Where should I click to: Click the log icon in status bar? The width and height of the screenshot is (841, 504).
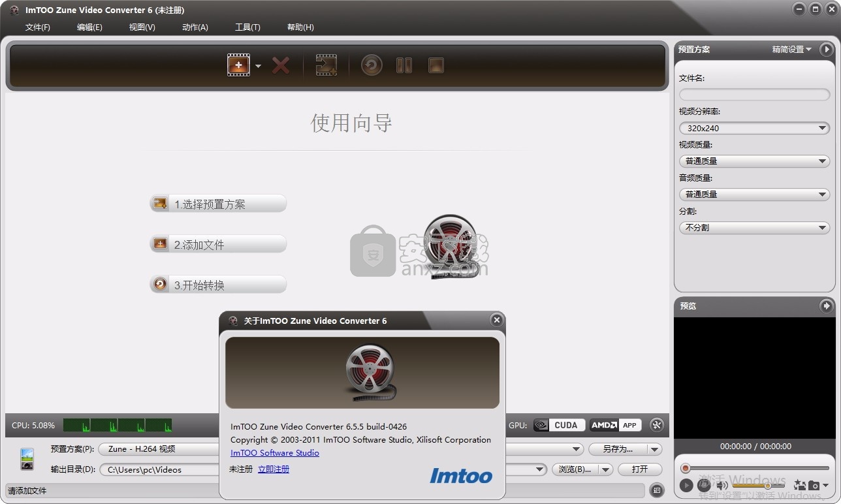(x=657, y=490)
